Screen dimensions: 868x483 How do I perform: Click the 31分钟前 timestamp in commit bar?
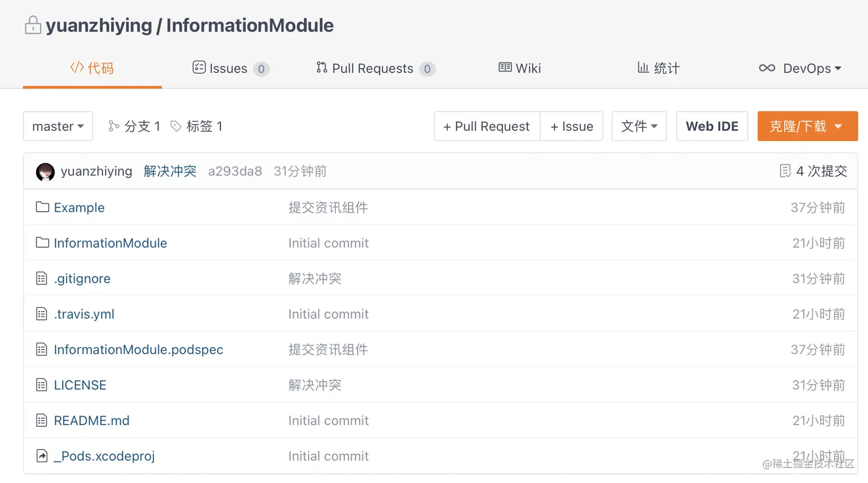click(300, 171)
